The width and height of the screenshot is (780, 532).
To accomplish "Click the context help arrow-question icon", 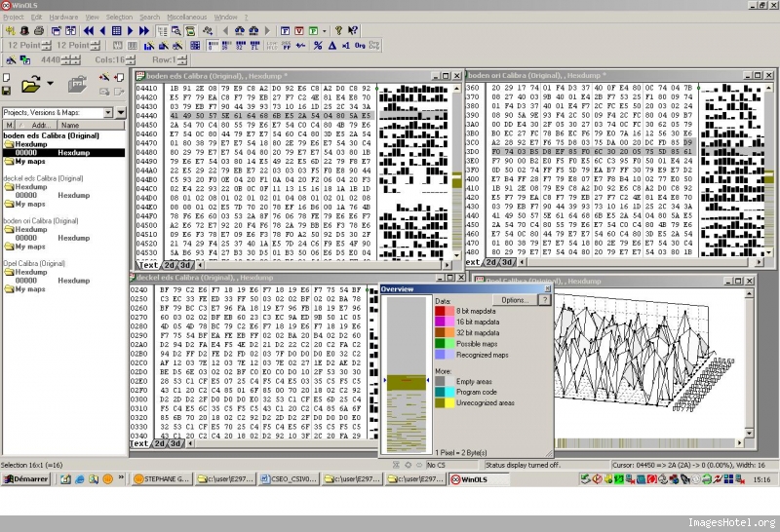I will pyautogui.click(x=353, y=31).
